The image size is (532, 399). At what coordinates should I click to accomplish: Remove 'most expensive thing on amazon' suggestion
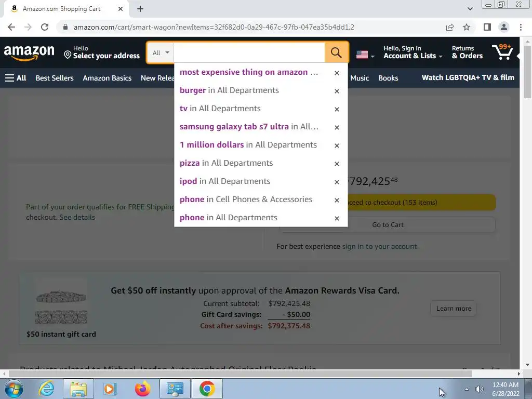point(337,73)
